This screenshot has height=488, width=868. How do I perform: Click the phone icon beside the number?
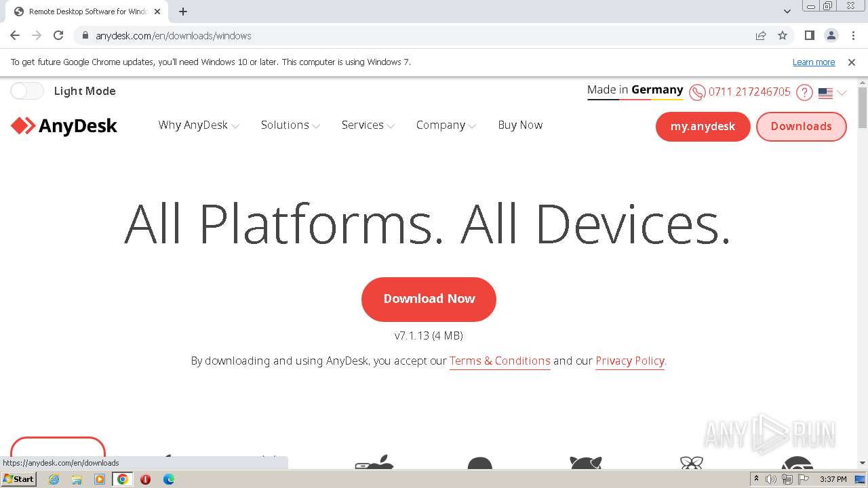pos(697,92)
